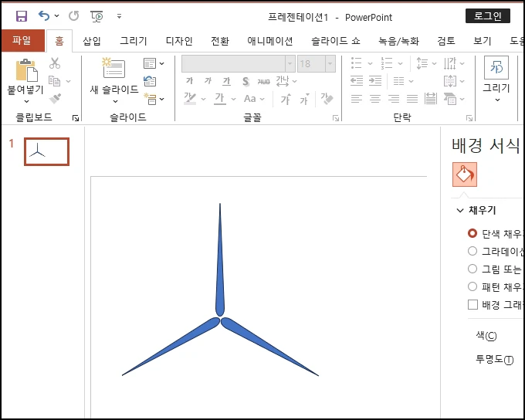Click the Numbering list icon

(x=386, y=63)
